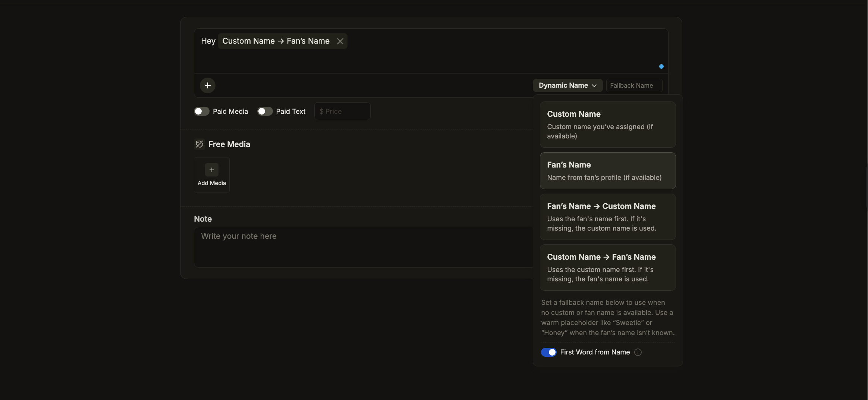The width and height of the screenshot is (868, 400).
Task: Pick the Fan's Name → Custom Name option
Action: (607, 217)
